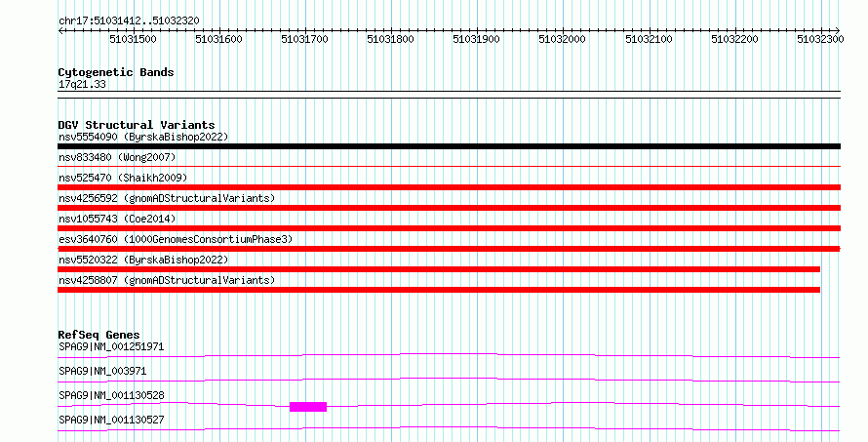Click the 51031700 ruler tick label
868x442 pixels.
pyautogui.click(x=304, y=39)
